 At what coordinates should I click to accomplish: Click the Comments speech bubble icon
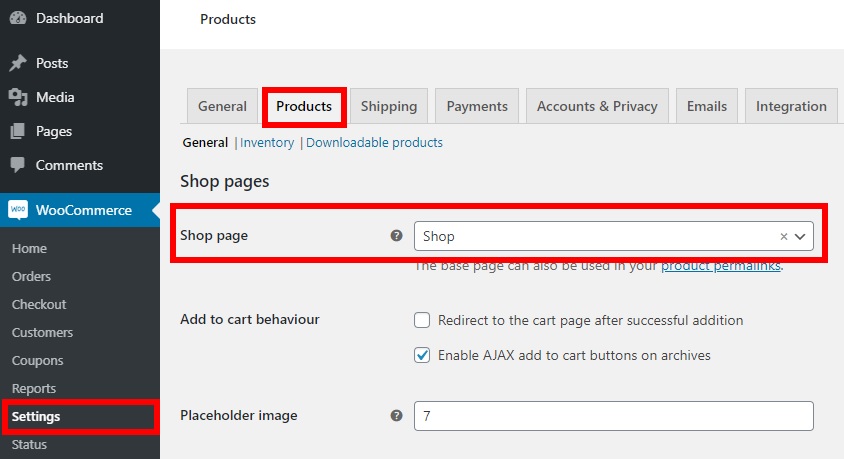point(18,165)
